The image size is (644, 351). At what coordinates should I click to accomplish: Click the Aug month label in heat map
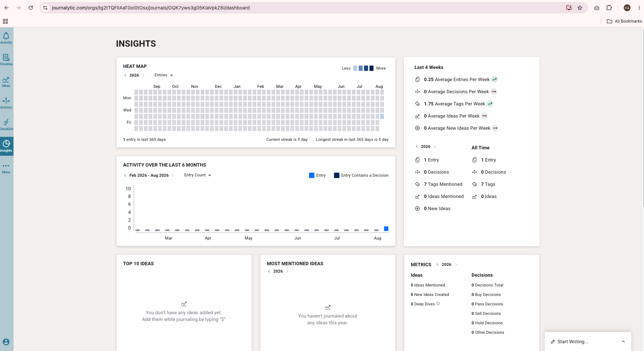pyautogui.click(x=379, y=86)
